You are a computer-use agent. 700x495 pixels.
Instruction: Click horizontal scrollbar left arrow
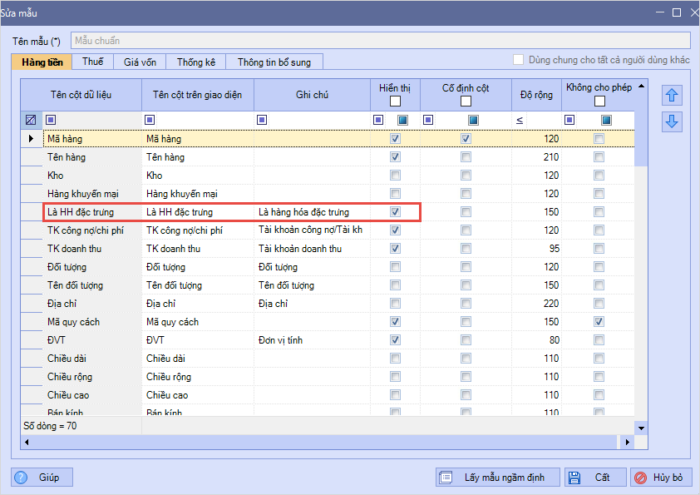27,442
